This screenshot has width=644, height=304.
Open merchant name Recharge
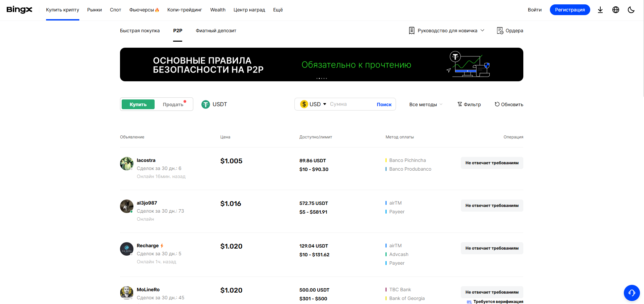[x=148, y=246]
